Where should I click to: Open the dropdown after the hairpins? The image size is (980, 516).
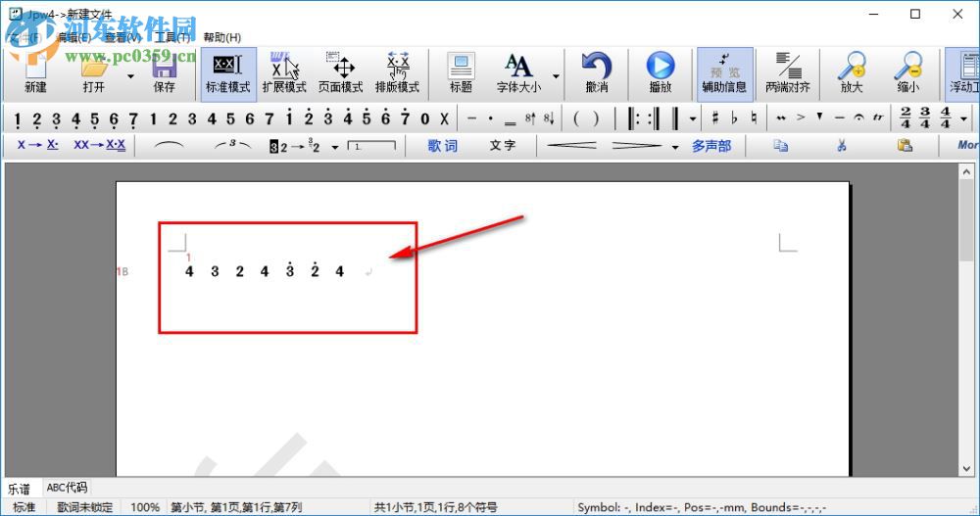pos(674,148)
